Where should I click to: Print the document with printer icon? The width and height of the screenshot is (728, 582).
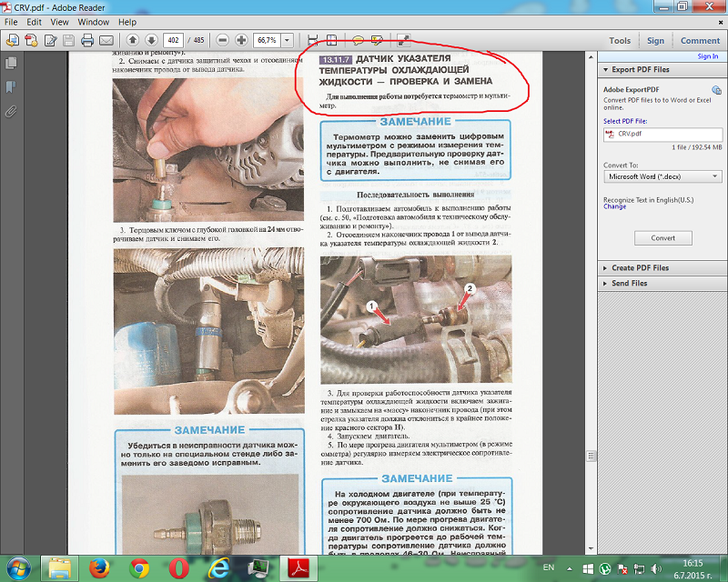pos(87,40)
